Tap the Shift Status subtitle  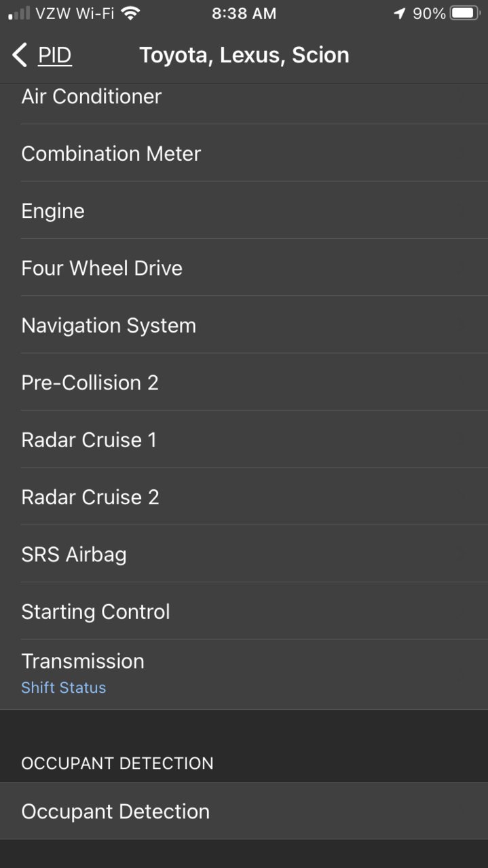click(x=63, y=687)
